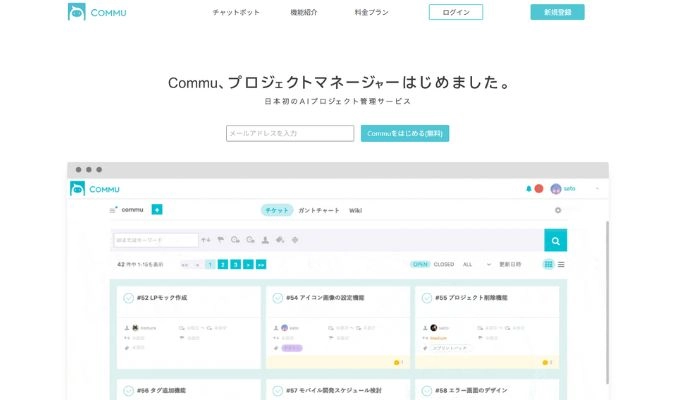Open ticket title #52 LPモック作成
This screenshot has height=400, width=700.
coord(162,298)
